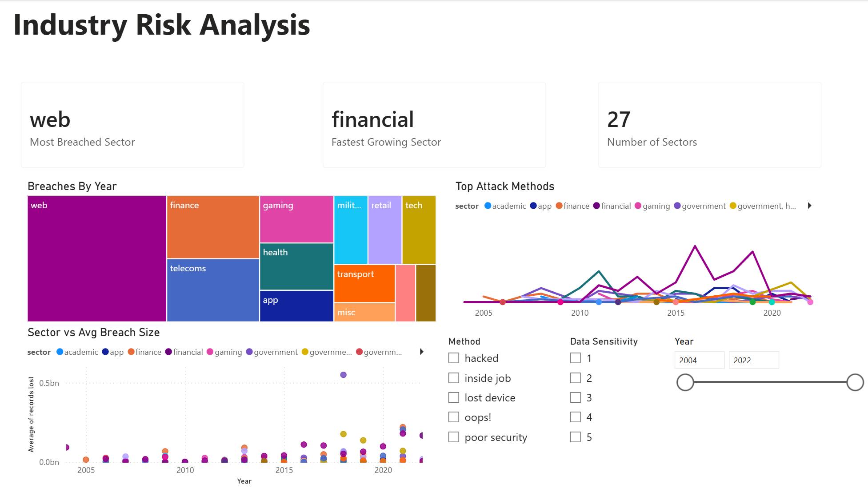Click the 2004 year start input field
Viewport: 868px width, 488px height.
tap(699, 360)
